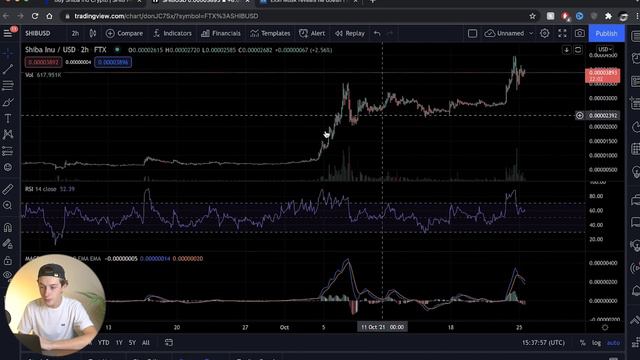
Task: Select the ruler measure tool
Action: tap(8, 189)
